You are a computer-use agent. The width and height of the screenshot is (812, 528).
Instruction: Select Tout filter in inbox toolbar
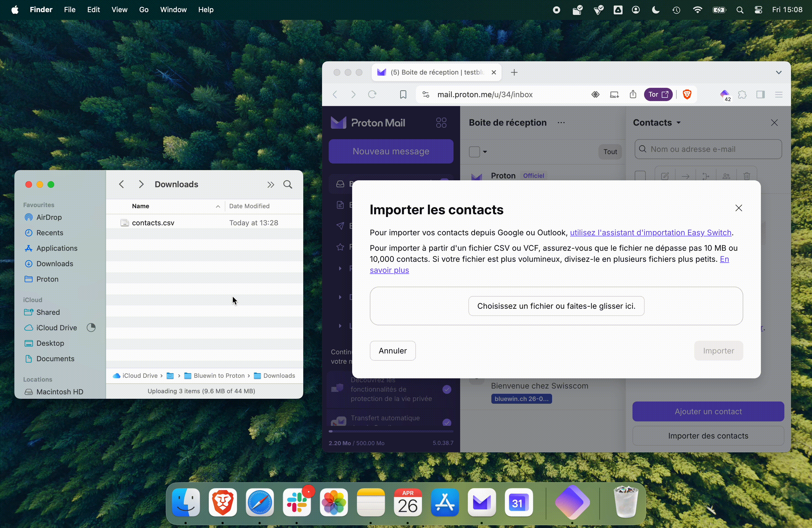pos(610,152)
